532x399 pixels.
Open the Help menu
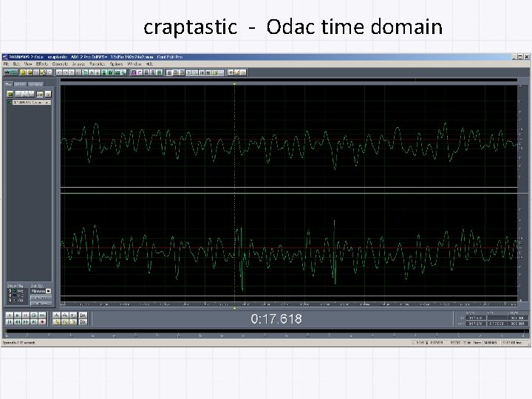tap(149, 64)
